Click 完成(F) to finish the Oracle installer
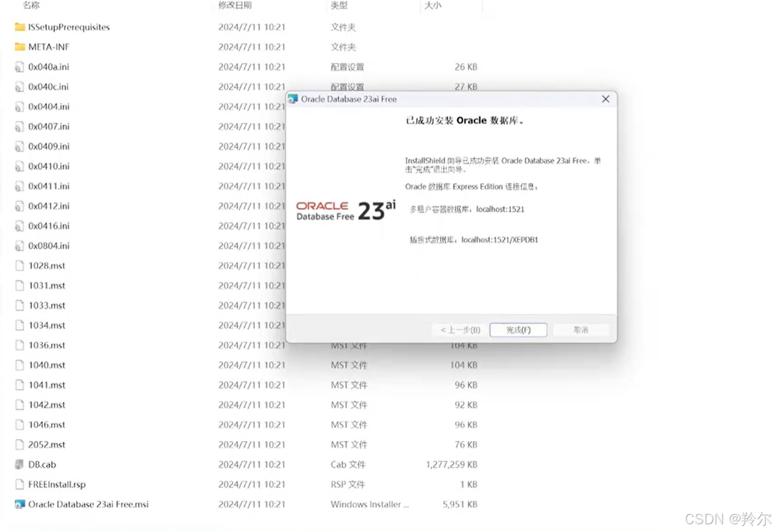 tap(518, 330)
